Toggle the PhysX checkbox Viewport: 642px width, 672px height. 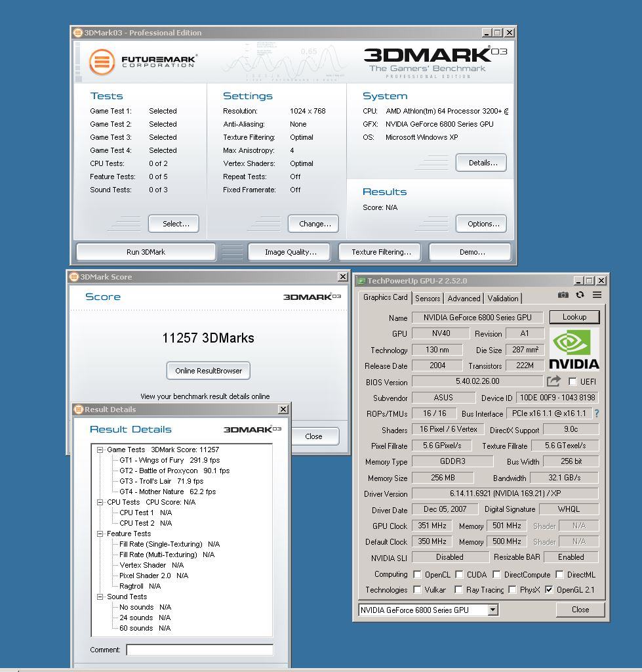[x=512, y=590]
